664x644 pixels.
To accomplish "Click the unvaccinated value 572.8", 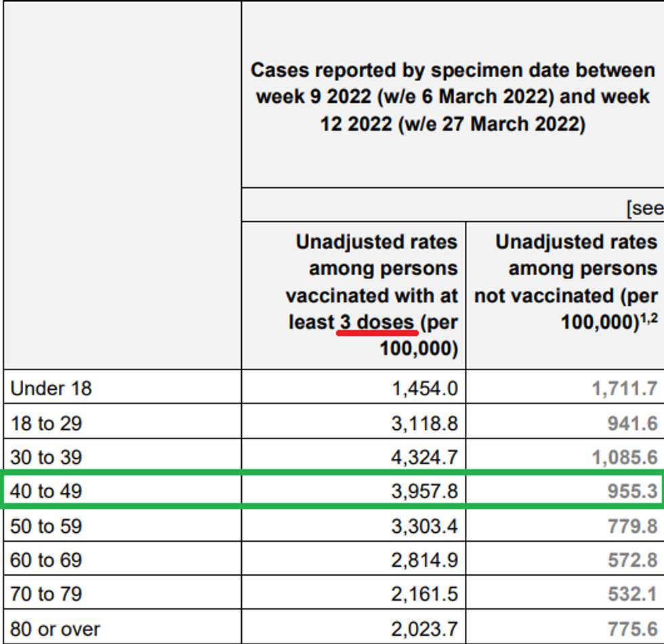I will coord(632,560).
